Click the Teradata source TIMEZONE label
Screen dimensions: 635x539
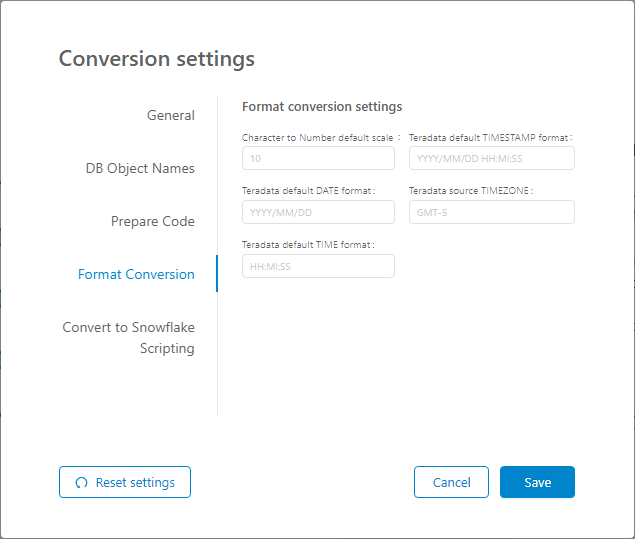471,190
